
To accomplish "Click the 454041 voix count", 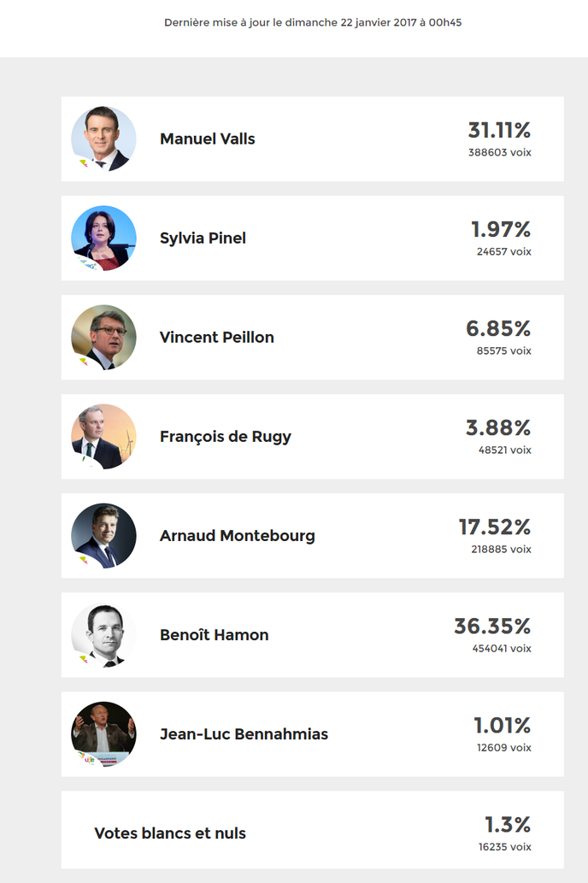I will pyautogui.click(x=502, y=648).
